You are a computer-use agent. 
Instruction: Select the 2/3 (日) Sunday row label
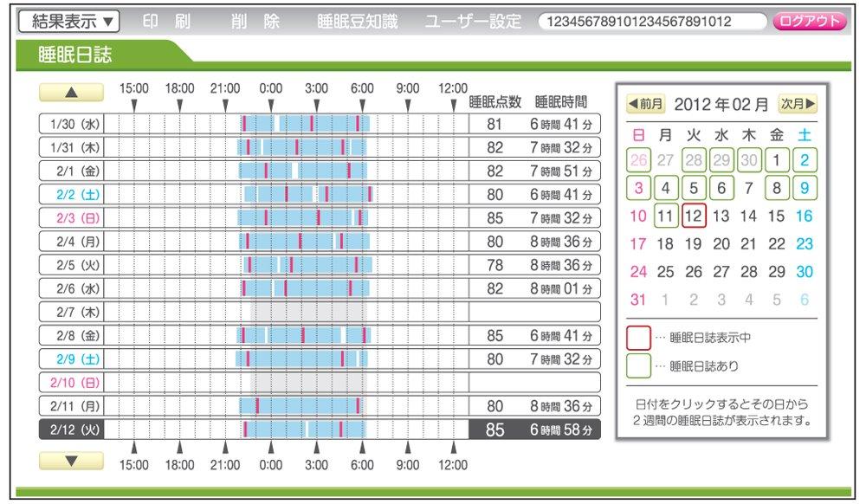tap(72, 217)
